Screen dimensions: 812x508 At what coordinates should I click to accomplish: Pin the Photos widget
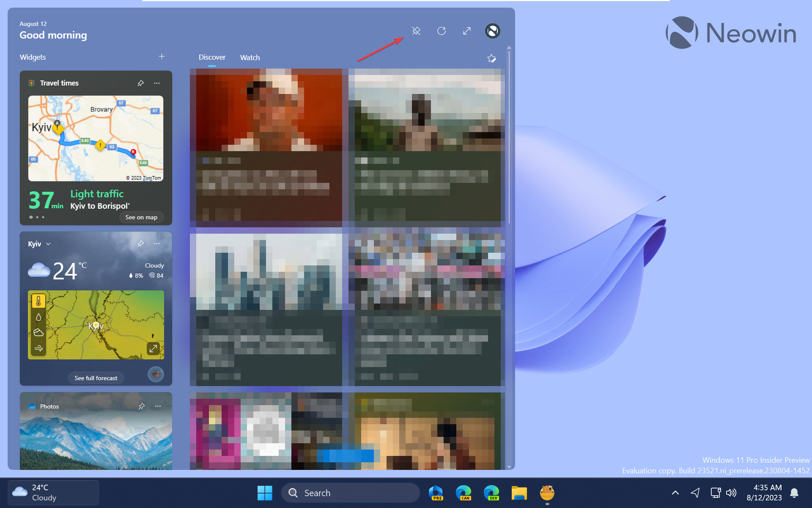coord(141,406)
